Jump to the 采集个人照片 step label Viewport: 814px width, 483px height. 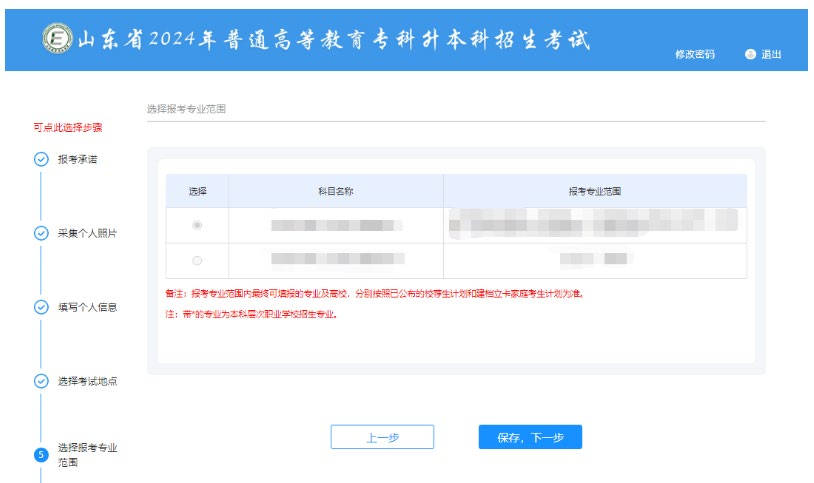click(86, 233)
